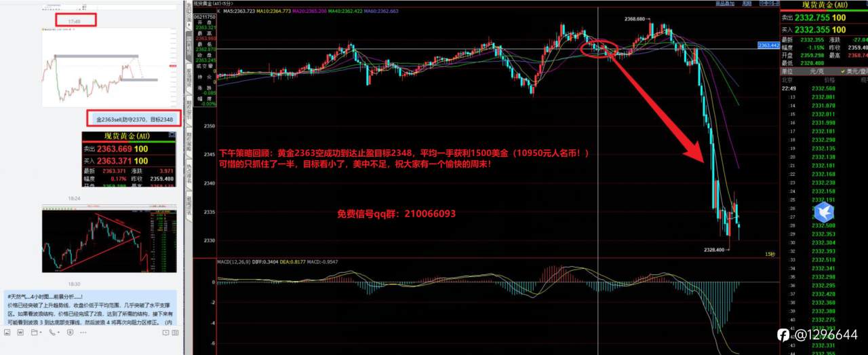Click the document icon in chat toolbar
The height and width of the screenshot is (355, 868).
[20, 333]
